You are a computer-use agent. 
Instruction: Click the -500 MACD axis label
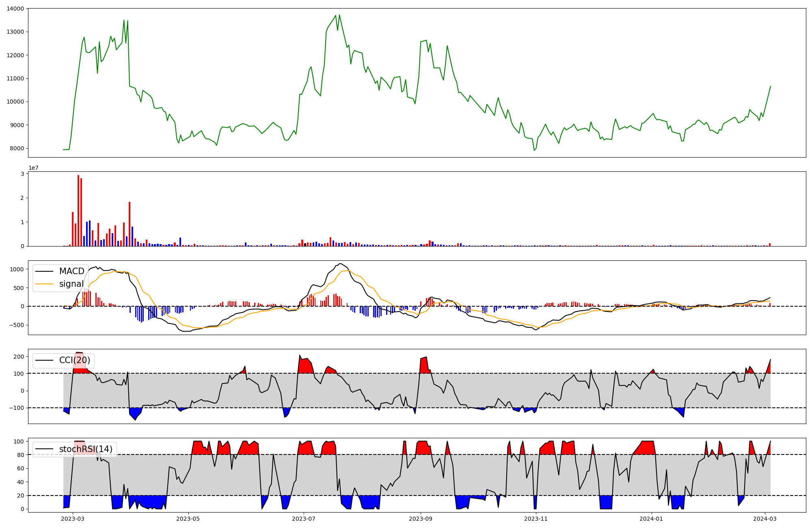tap(17, 325)
